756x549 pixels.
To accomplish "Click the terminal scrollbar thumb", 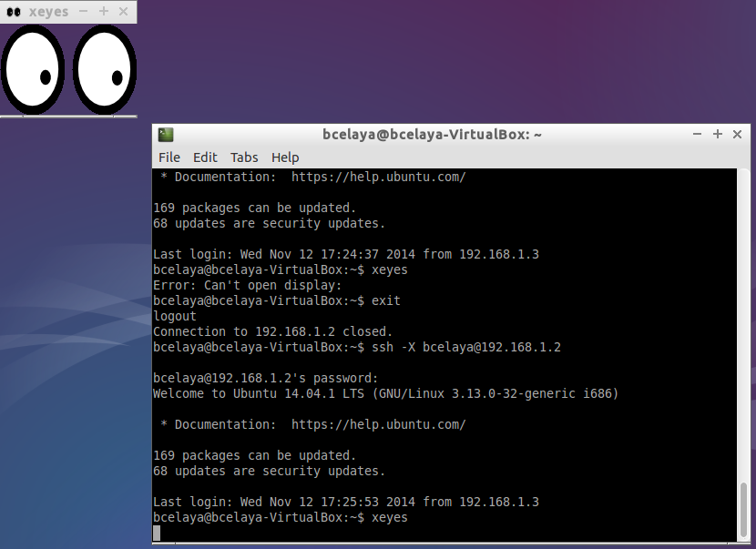I will pyautogui.click(x=743, y=512).
